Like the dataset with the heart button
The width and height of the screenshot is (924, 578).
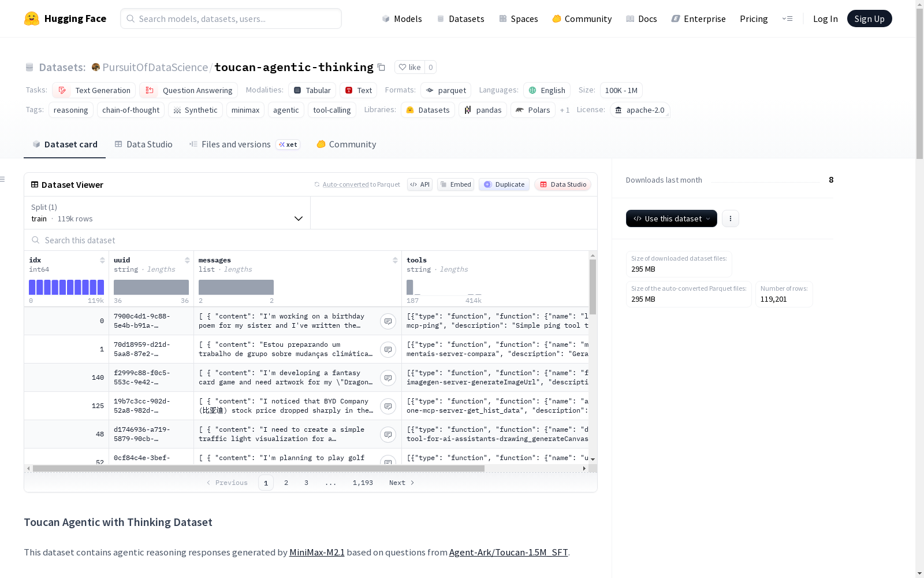409,67
